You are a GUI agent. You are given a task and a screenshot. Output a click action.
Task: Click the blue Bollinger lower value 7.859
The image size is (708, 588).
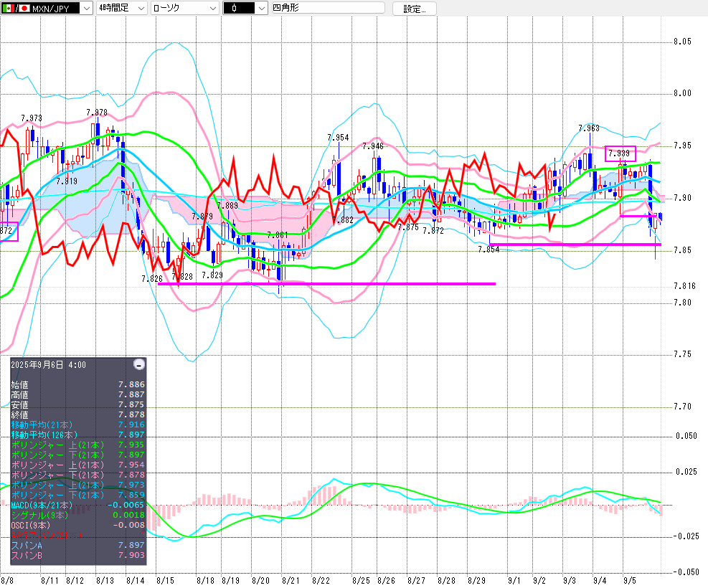pyautogui.click(x=131, y=495)
